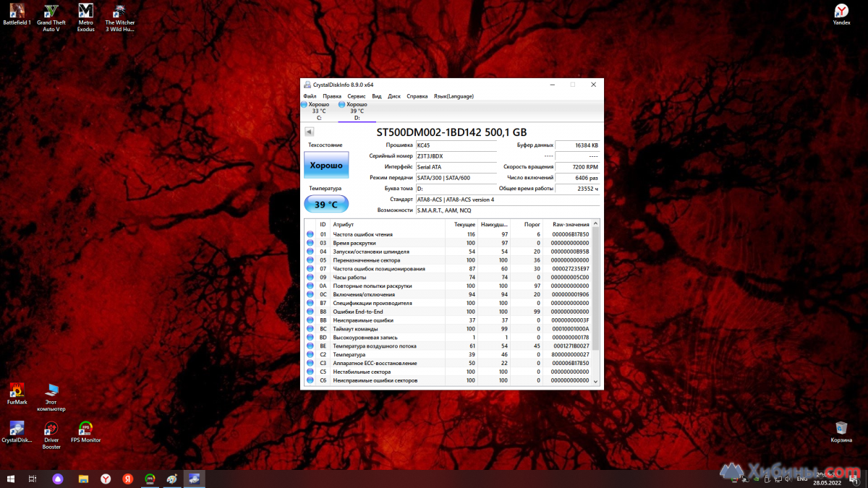Click status circle for Температура row C2

pyautogui.click(x=310, y=354)
